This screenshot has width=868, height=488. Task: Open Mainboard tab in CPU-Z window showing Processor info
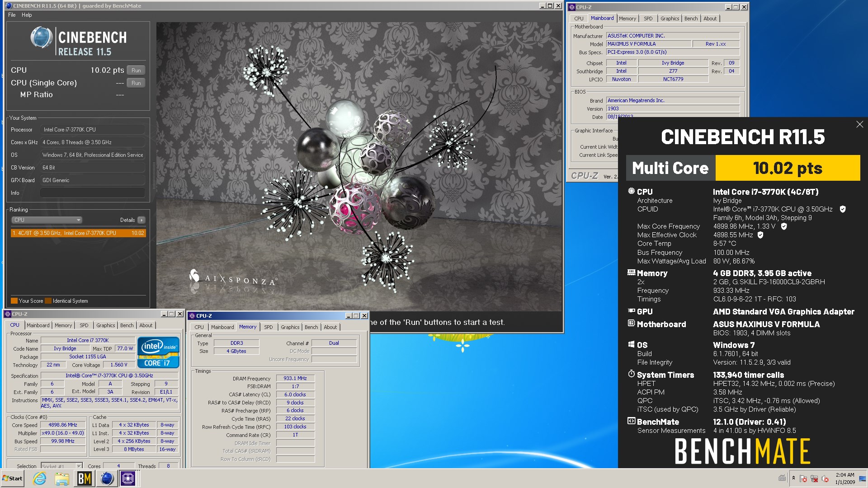click(x=38, y=325)
